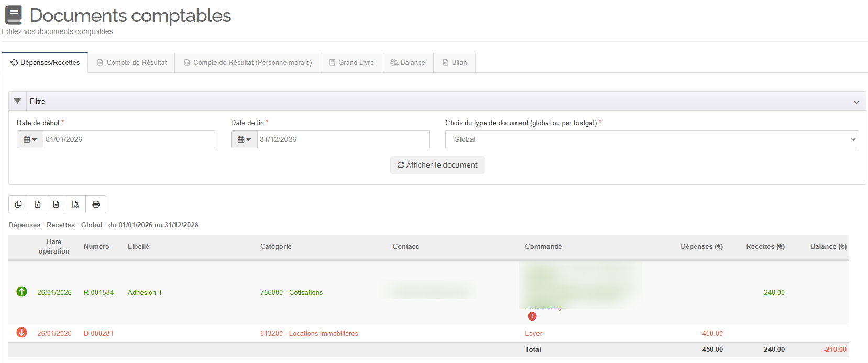Click the red down arrow expense icon

coord(21,333)
